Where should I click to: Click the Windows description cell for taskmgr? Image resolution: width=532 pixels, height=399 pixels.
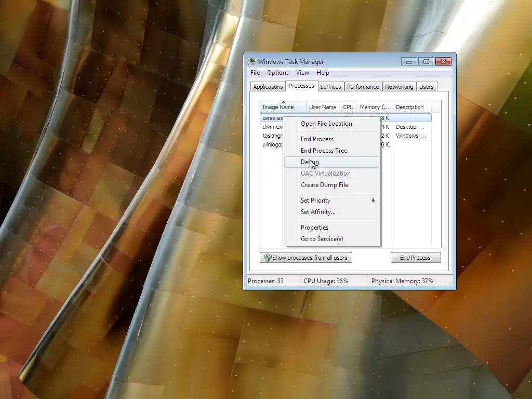411,136
